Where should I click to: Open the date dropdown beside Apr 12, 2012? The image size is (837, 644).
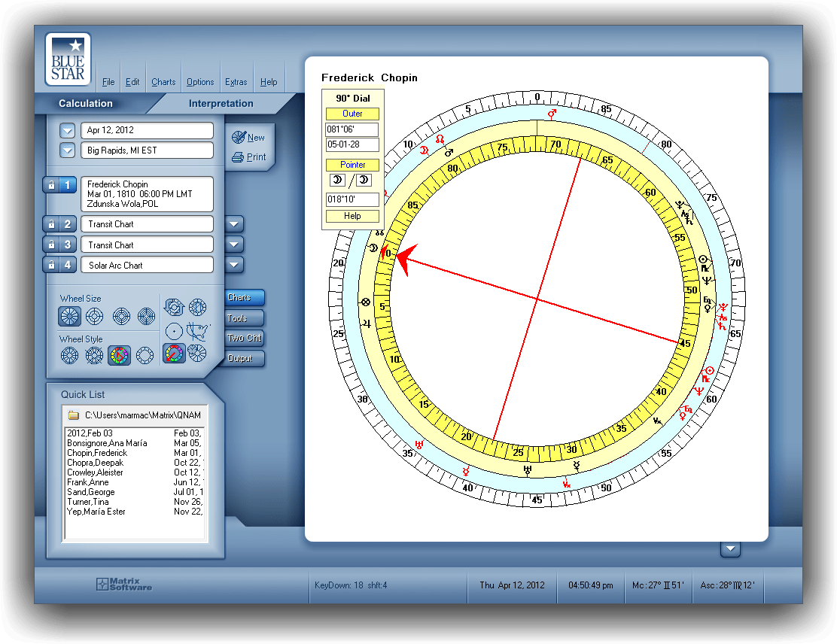tap(67, 130)
